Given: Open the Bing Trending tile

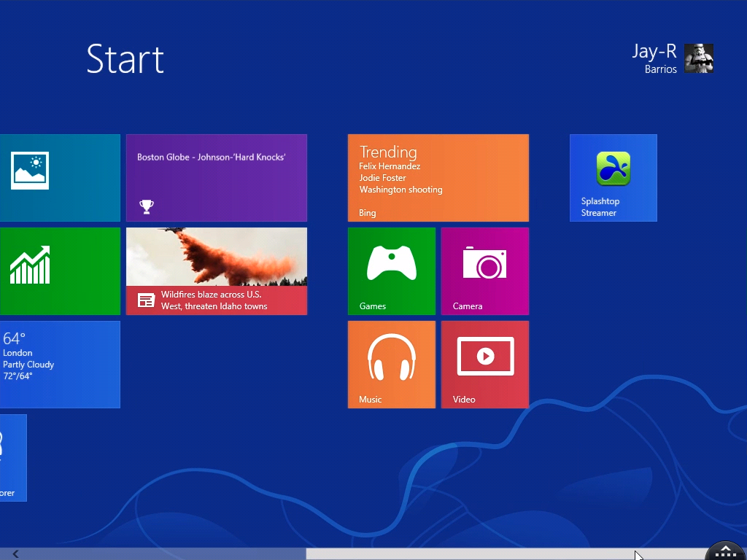Looking at the screenshot, I should tap(438, 177).
